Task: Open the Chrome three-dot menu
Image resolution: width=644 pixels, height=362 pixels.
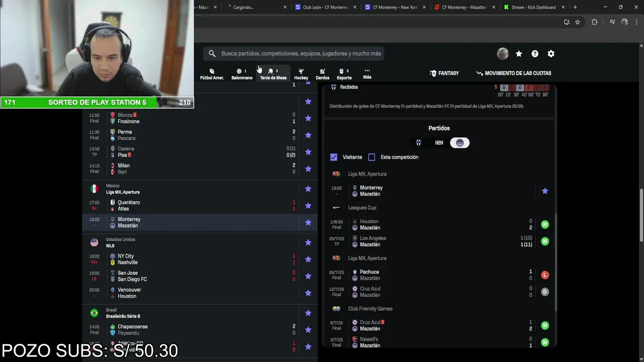Action: (636, 22)
